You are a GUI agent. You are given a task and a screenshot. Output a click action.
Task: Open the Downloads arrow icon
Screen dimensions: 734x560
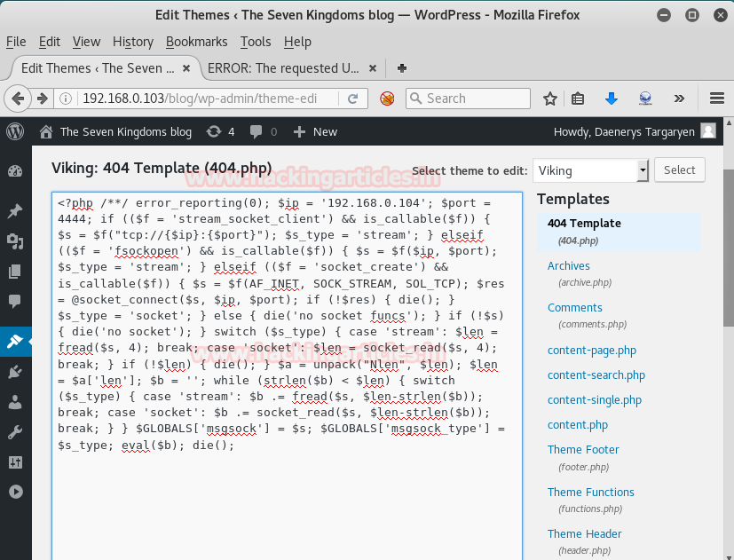click(x=612, y=99)
